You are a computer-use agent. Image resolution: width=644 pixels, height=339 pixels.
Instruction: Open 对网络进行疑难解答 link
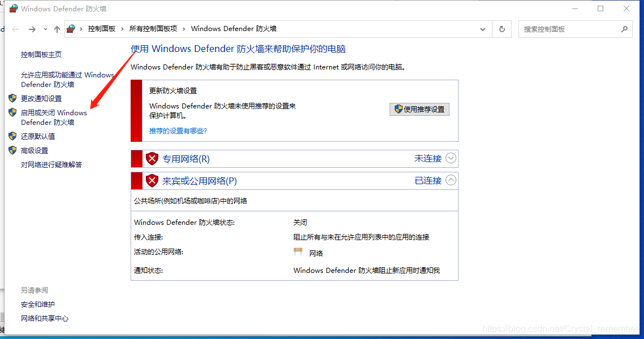coord(51,164)
